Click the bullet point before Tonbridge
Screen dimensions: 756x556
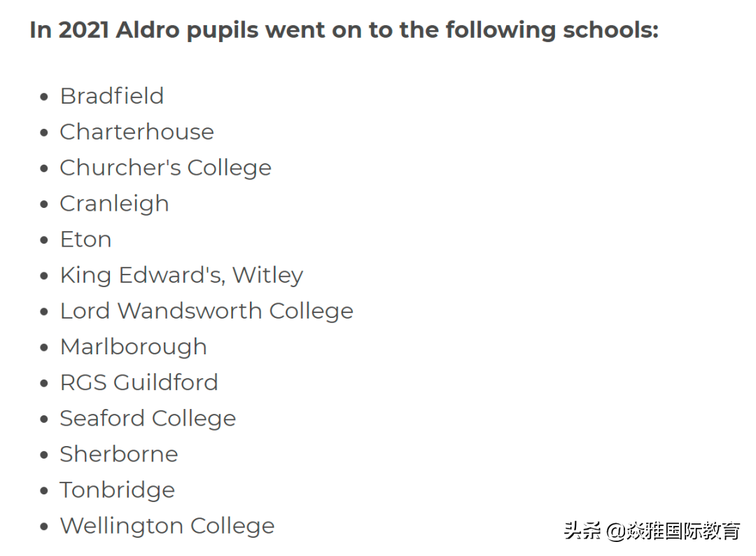point(45,491)
